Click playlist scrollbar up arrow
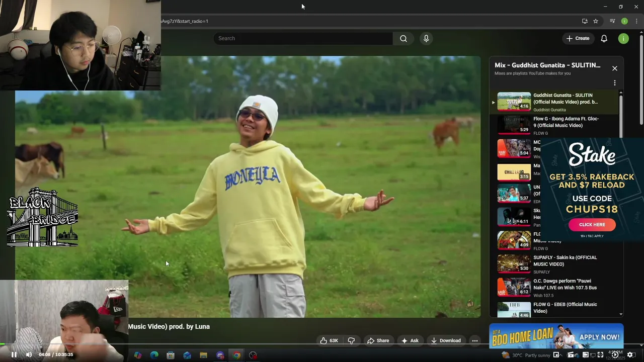The image size is (644, 362). pos(620,93)
